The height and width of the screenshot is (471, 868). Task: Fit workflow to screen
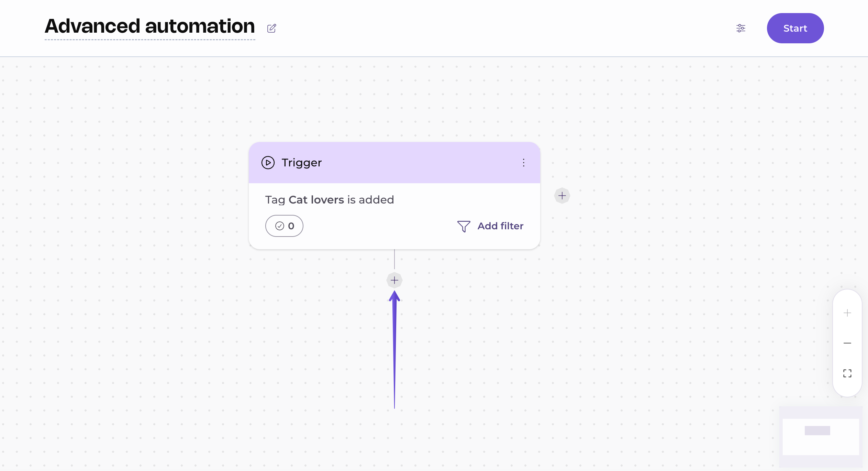pyautogui.click(x=847, y=373)
